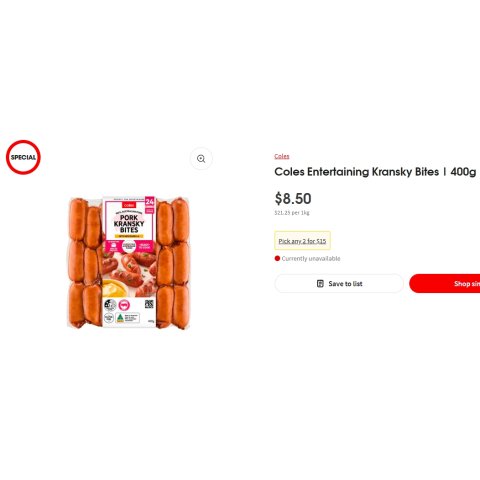Screen dimensions: 480x480
Task: Click the red Shop similar button
Action: tap(445, 284)
